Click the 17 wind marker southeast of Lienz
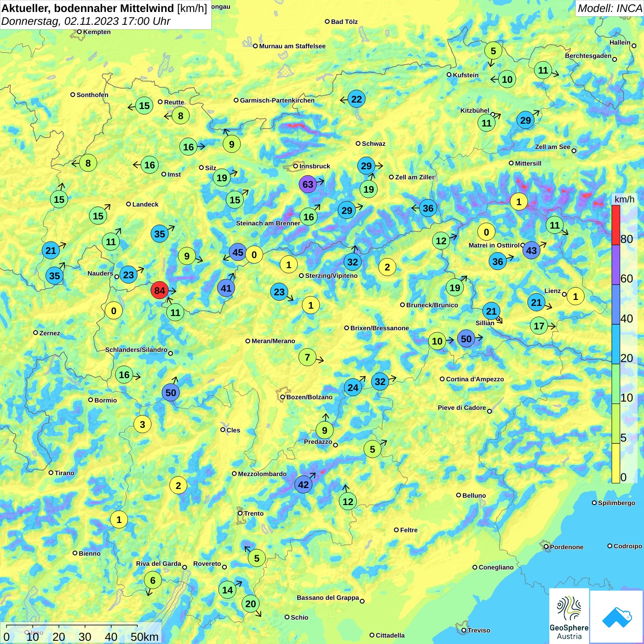This screenshot has width=644, height=644. (539, 326)
